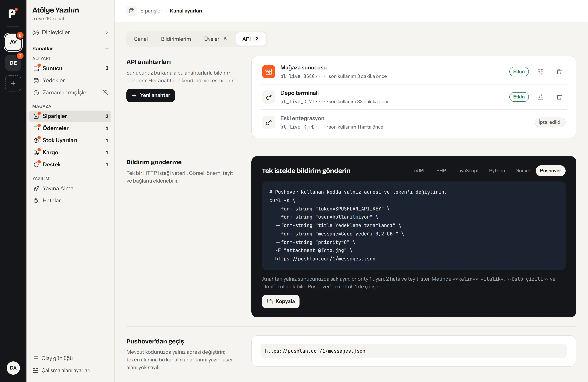The height and width of the screenshot is (382, 588).
Task: Click the trash icon for Depo terminali
Action: [559, 97]
